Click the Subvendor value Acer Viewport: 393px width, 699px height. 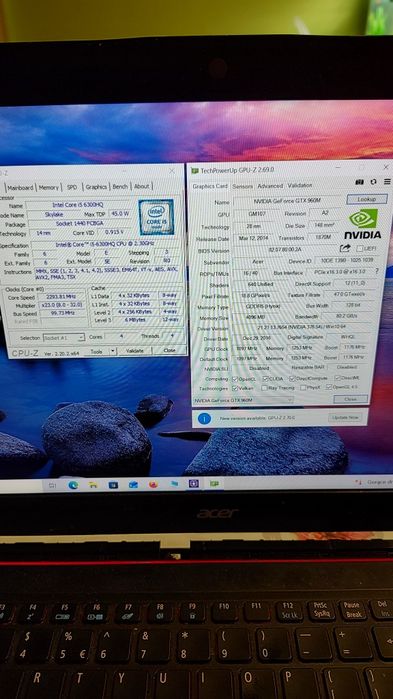pos(258,262)
